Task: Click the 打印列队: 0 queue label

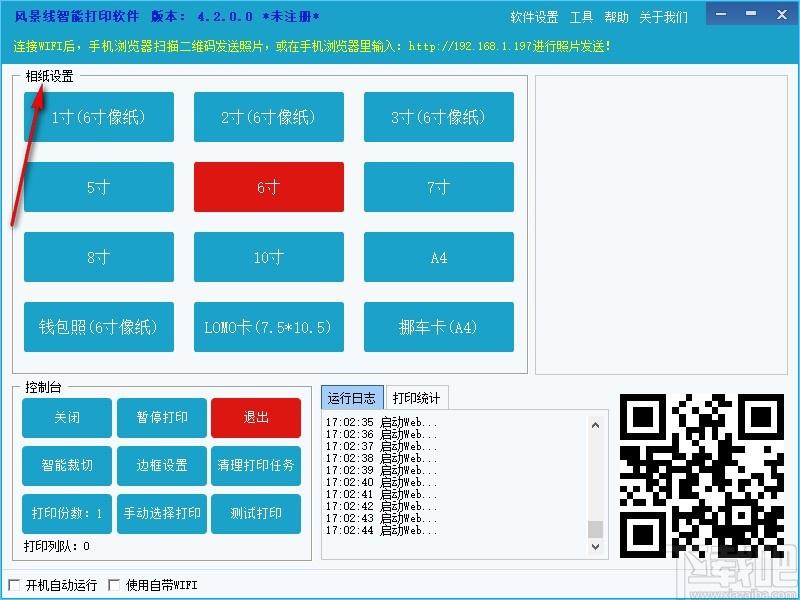Action: (x=57, y=546)
